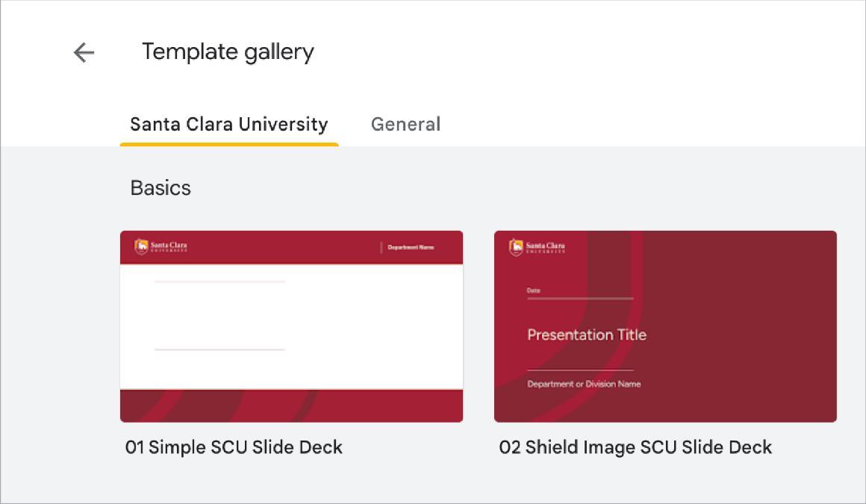Image resolution: width=866 pixels, height=504 pixels.
Task: Click the yellow underline beneath active tab
Action: (x=228, y=142)
